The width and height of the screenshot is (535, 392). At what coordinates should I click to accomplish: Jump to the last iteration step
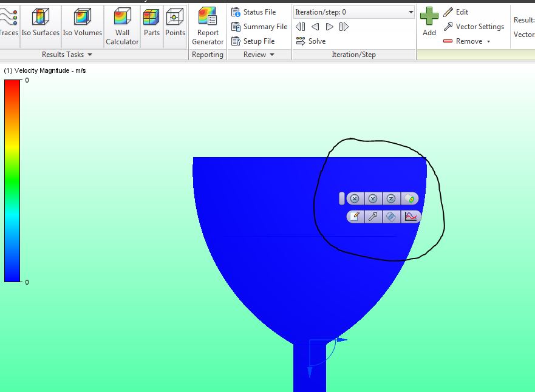point(344,27)
